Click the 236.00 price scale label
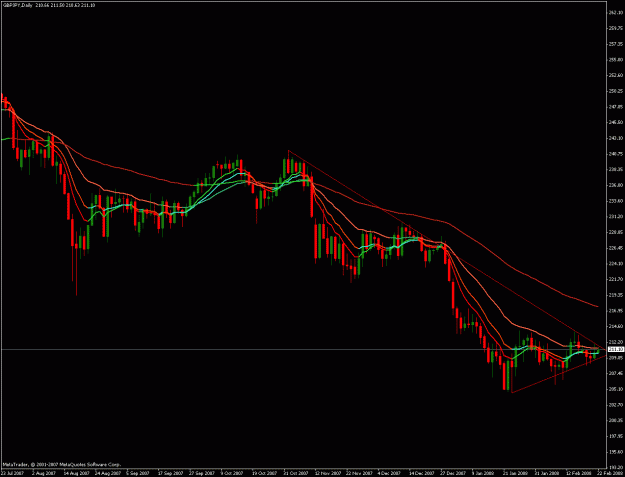The height and width of the screenshot is (477, 625). tap(616, 185)
